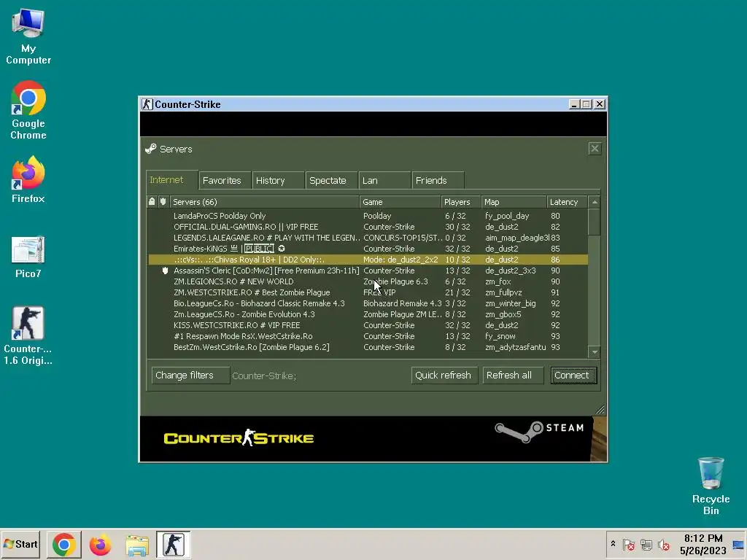Sort by Map column header
Screen dimensions: 747x560
point(514,202)
